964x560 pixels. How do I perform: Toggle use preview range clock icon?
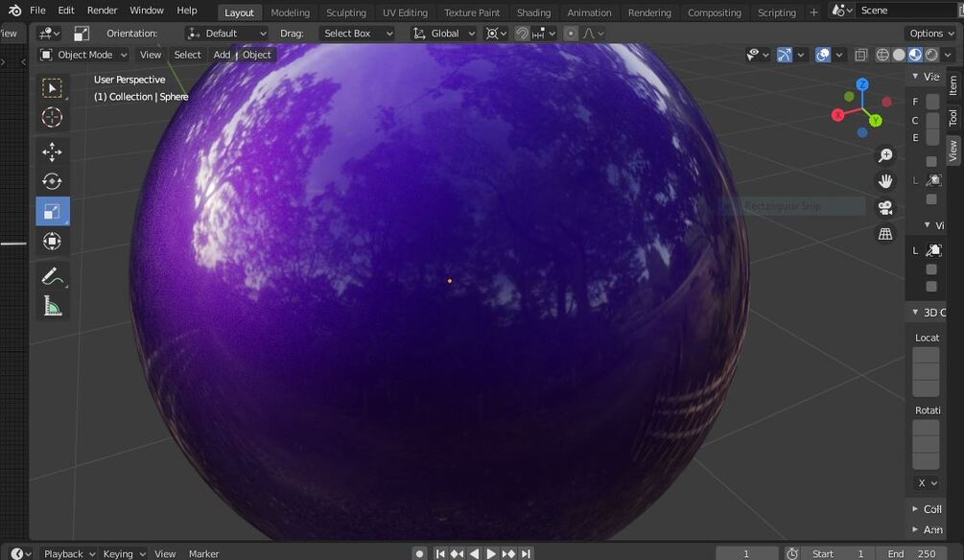coord(792,554)
